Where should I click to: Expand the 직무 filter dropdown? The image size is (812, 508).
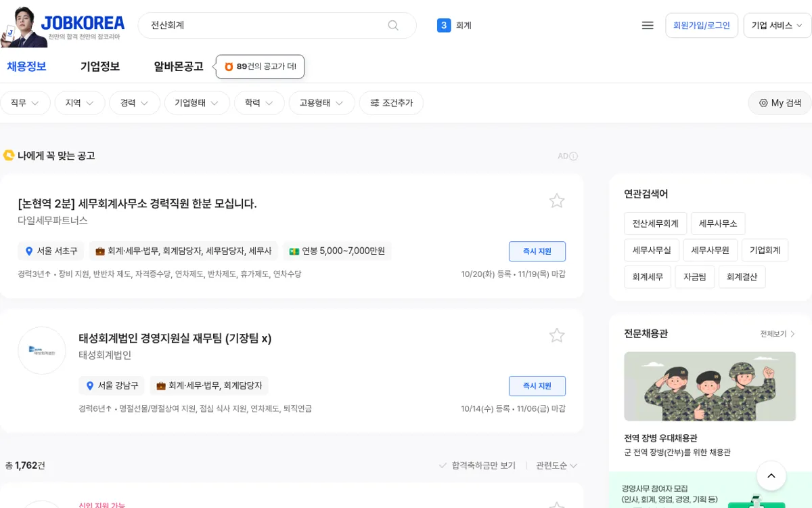tap(25, 103)
